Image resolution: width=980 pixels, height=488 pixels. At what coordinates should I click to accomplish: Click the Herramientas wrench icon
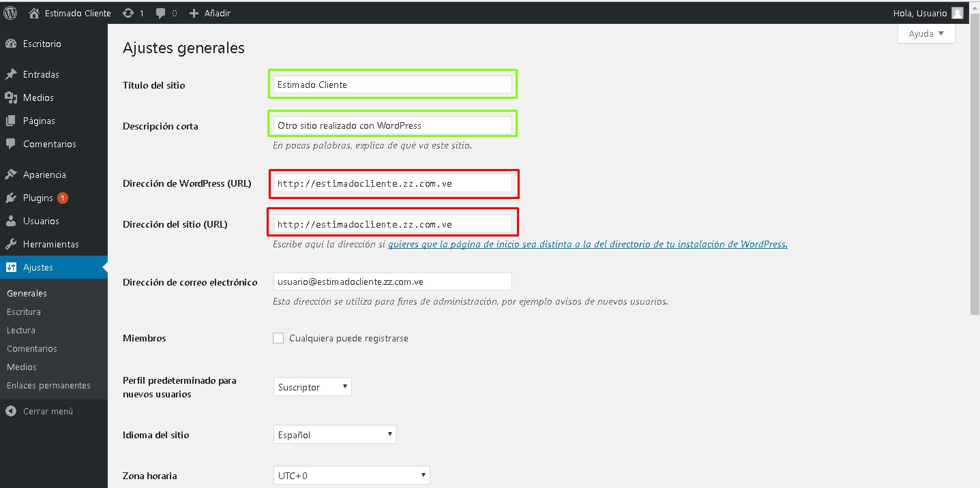[11, 244]
